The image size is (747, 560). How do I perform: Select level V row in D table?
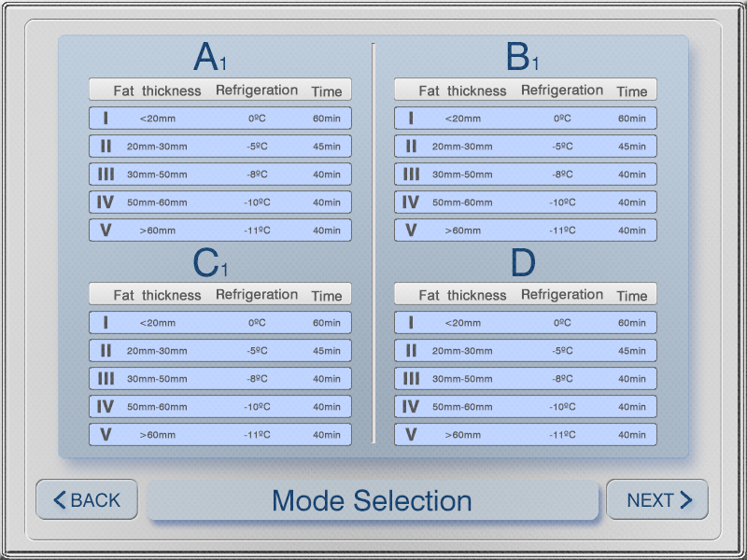(525, 435)
